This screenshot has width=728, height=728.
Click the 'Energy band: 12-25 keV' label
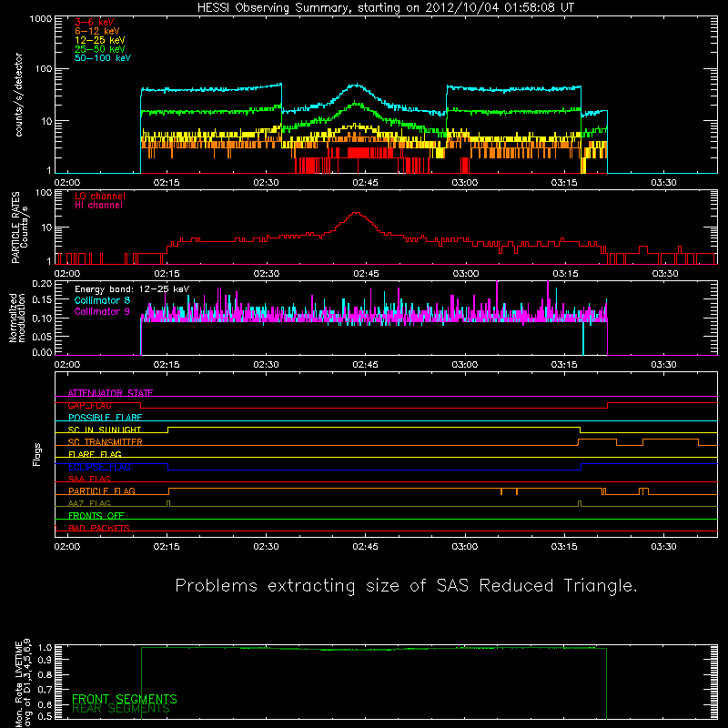pyautogui.click(x=132, y=289)
